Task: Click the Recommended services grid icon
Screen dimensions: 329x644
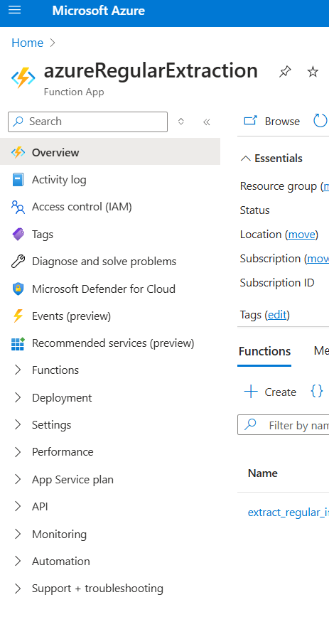Action: [x=18, y=343]
